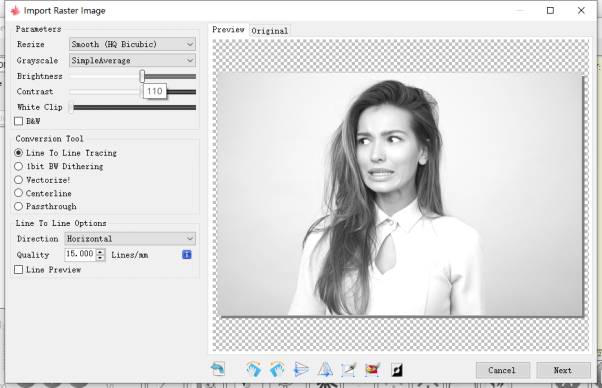This screenshot has width=602, height=388.
Task: Invert image colors with the black-white icon
Action: click(x=397, y=370)
